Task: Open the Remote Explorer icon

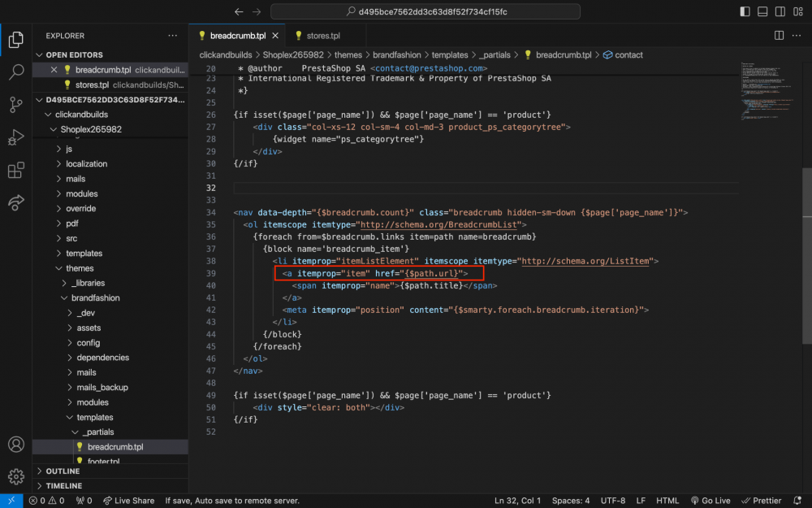Action: pyautogui.click(x=16, y=202)
